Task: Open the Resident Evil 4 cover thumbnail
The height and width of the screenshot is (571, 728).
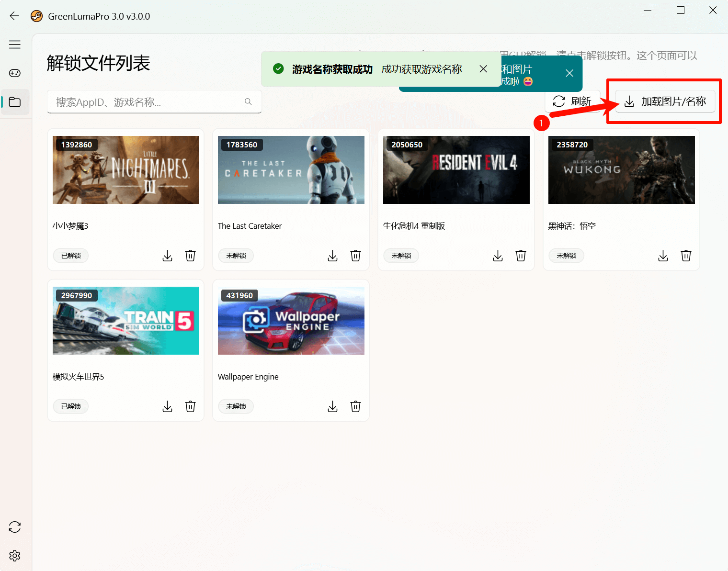Action: point(456,170)
